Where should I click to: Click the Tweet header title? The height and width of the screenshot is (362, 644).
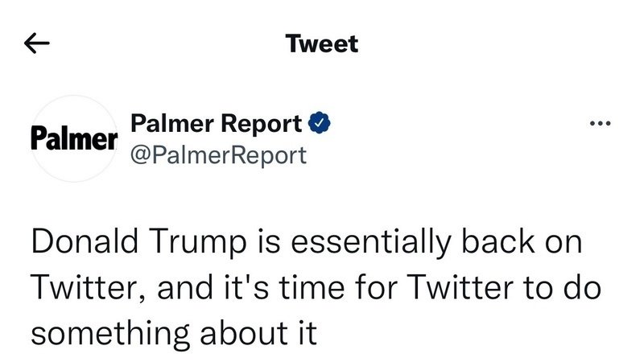click(322, 43)
